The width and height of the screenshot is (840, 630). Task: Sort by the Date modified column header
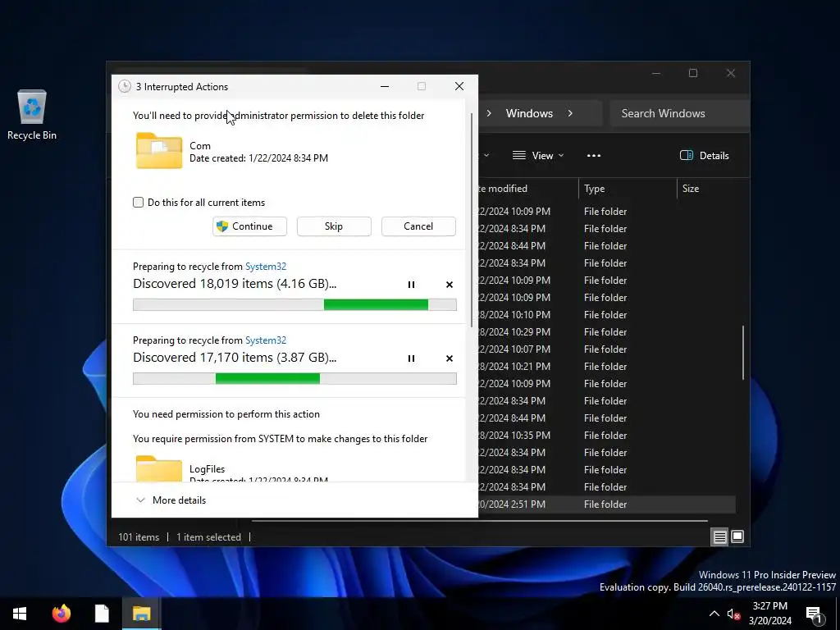point(528,189)
